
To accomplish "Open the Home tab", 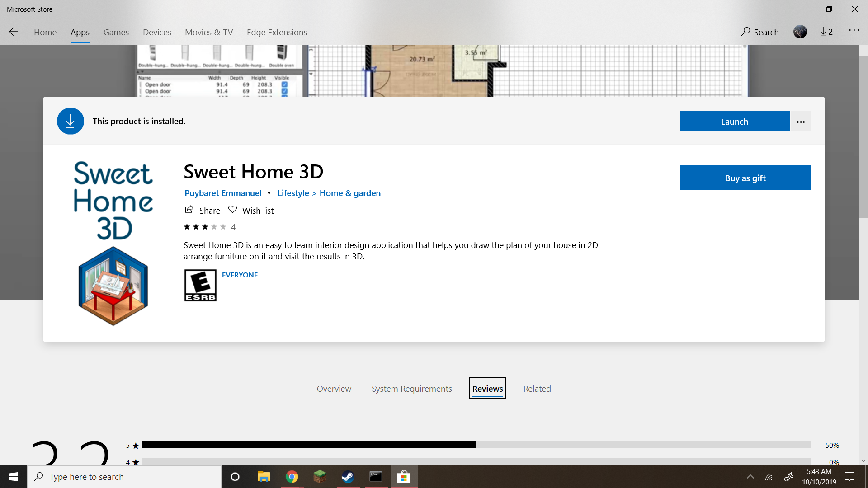I will [x=45, y=32].
